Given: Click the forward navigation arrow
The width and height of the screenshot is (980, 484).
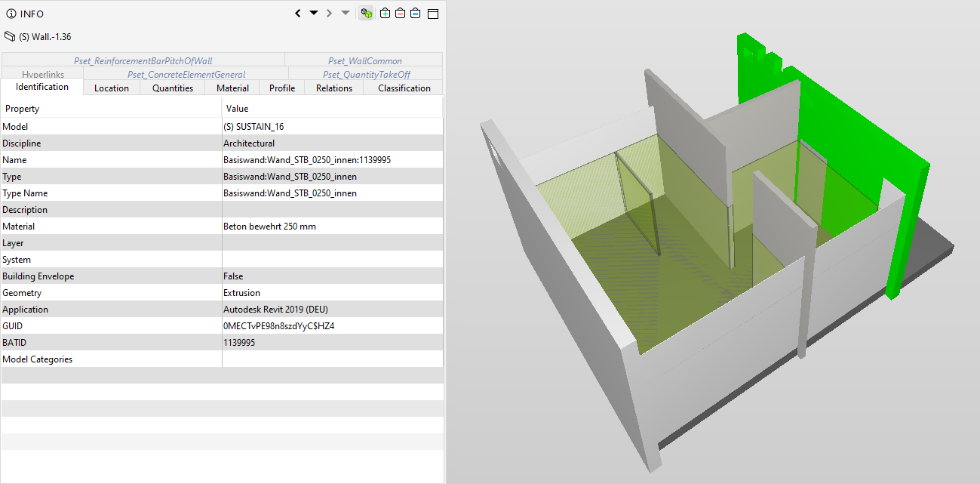Looking at the screenshot, I should coord(329,14).
